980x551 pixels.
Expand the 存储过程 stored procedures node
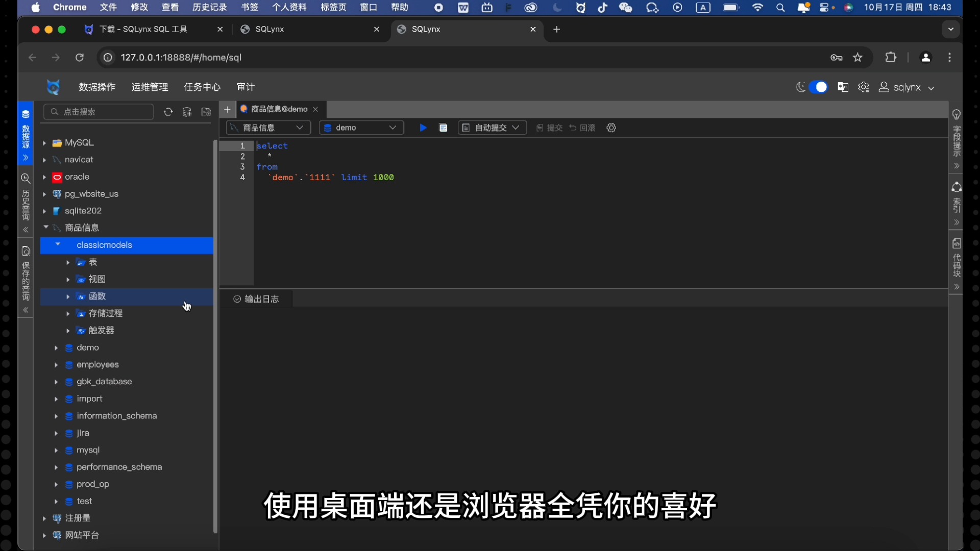coord(67,313)
